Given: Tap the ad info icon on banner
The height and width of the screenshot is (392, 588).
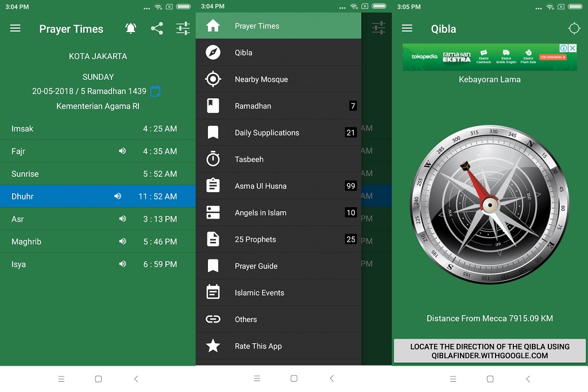Looking at the screenshot, I should tap(564, 48).
